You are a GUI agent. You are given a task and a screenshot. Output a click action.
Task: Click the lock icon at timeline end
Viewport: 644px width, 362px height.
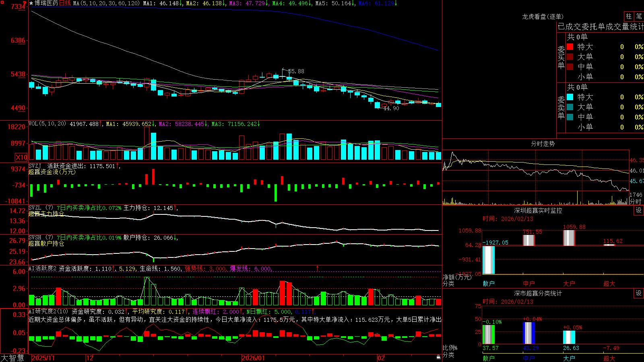[439, 357]
